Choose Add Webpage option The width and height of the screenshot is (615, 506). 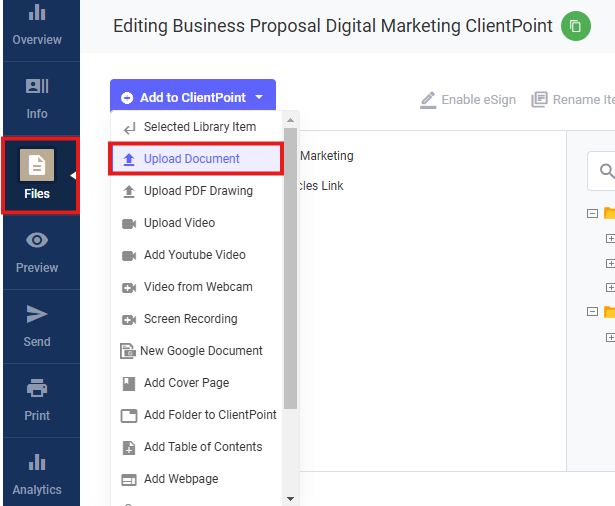click(197, 479)
